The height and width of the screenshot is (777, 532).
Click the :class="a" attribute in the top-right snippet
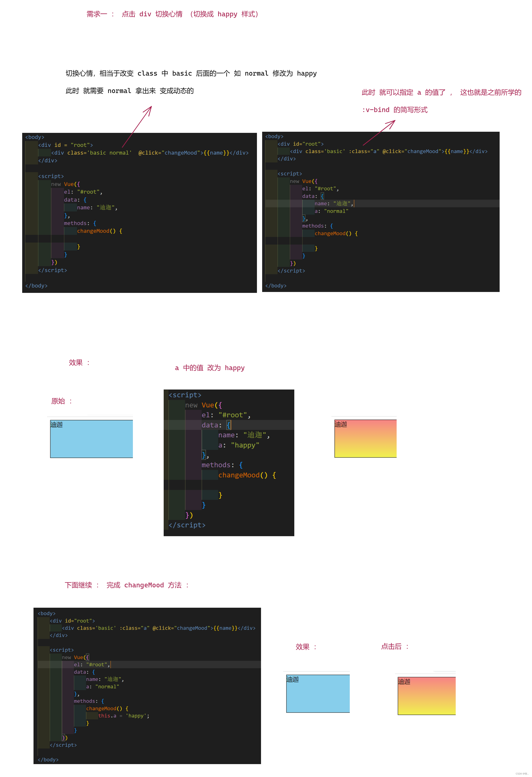pos(364,151)
